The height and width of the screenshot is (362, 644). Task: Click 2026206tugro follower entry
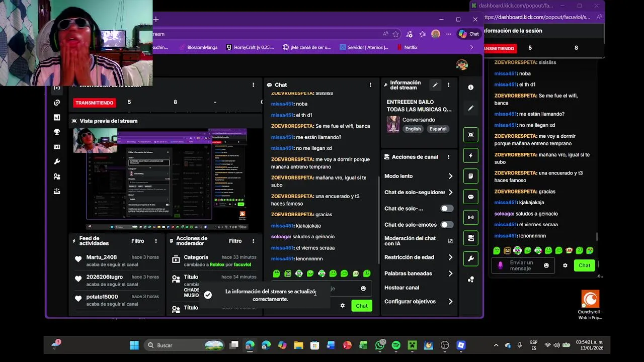[116, 280]
